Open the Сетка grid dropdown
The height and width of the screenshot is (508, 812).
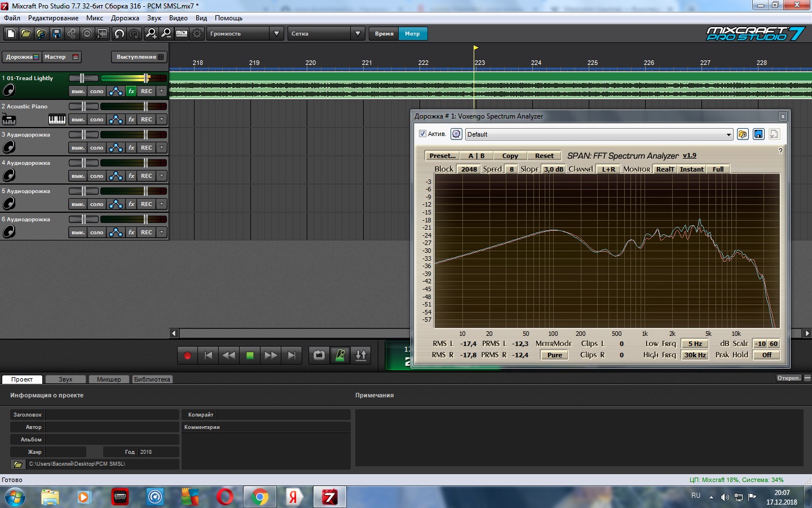point(326,34)
